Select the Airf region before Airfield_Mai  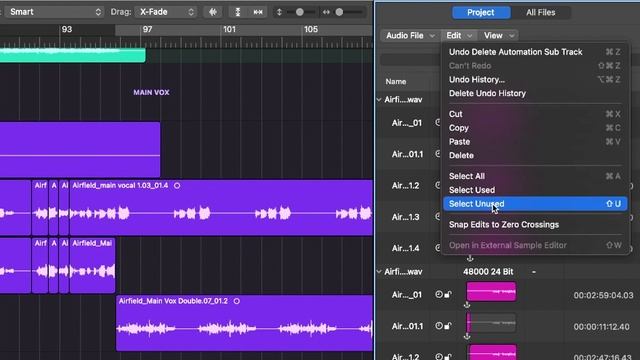coord(40,265)
